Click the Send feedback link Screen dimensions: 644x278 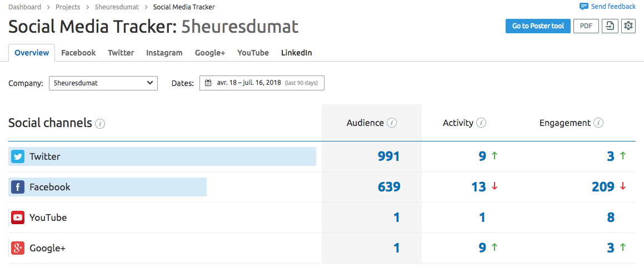tap(607, 7)
